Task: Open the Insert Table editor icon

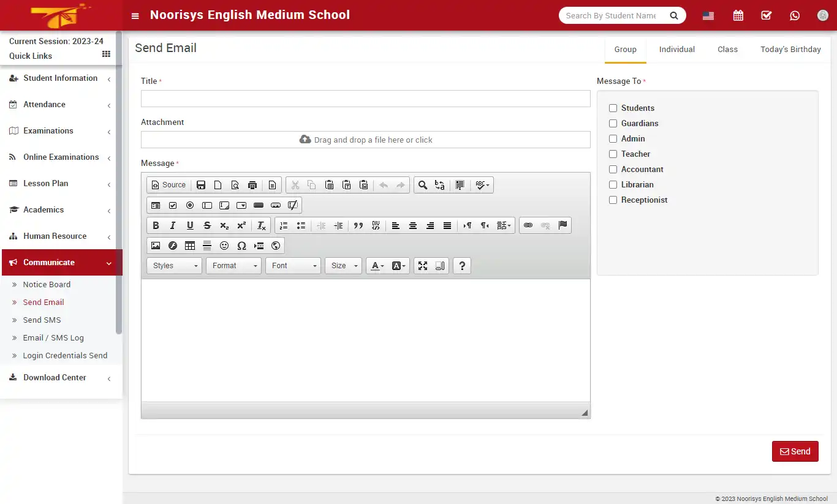Action: coord(189,246)
